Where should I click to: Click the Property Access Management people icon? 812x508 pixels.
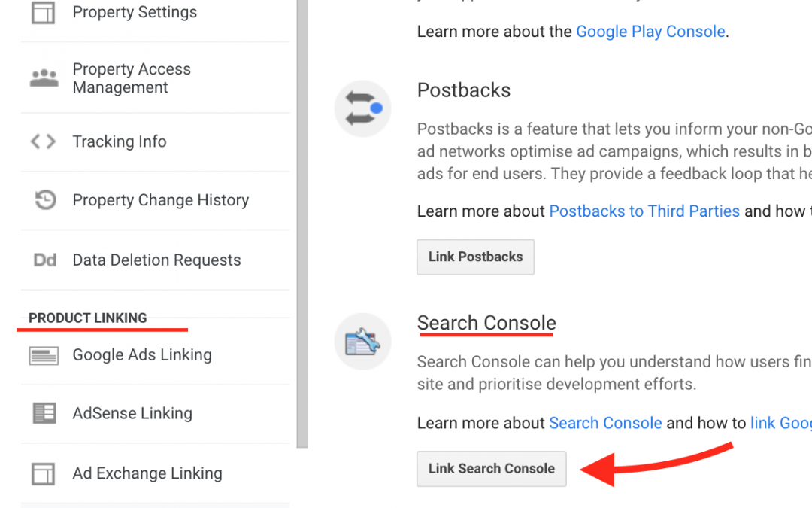click(44, 78)
